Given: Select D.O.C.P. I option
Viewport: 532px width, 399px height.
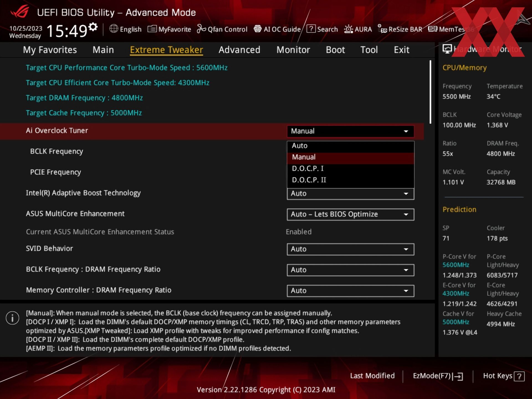Looking at the screenshot, I should (x=351, y=168).
